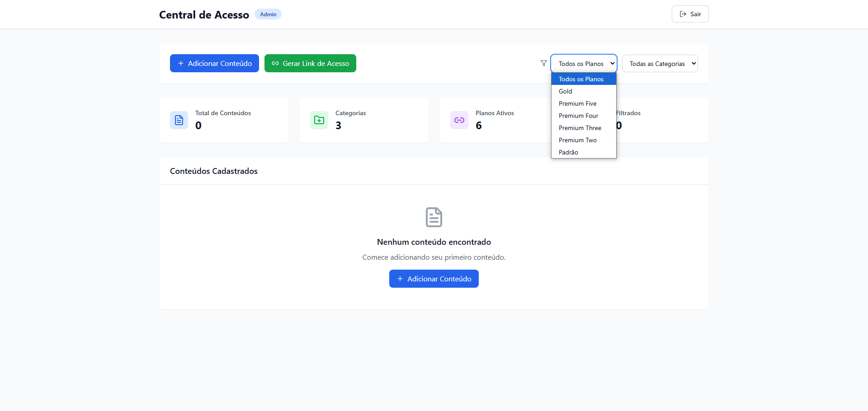The width and height of the screenshot is (868, 411).
Task: Click the top Adicionar Conteúdo button
Action: pos(214,63)
